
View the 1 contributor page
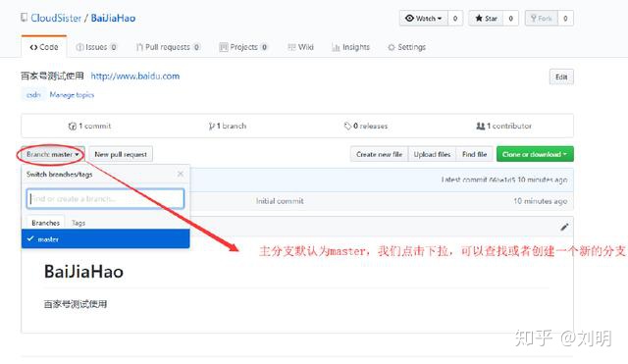[x=503, y=126]
